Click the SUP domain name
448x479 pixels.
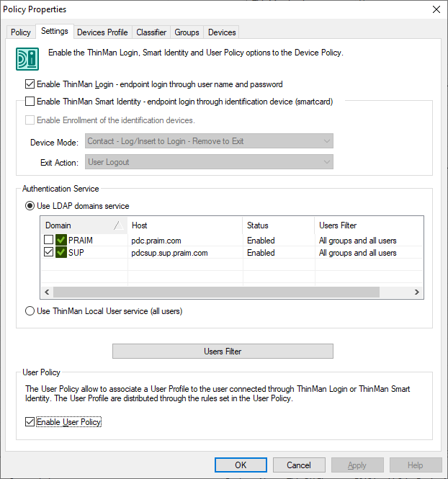(76, 253)
